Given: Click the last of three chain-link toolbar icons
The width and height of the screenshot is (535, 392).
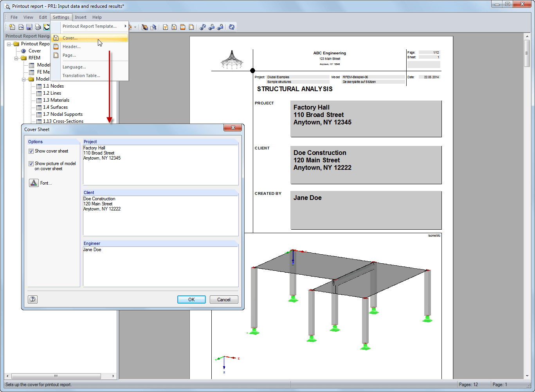Looking at the screenshot, I should 220,27.
